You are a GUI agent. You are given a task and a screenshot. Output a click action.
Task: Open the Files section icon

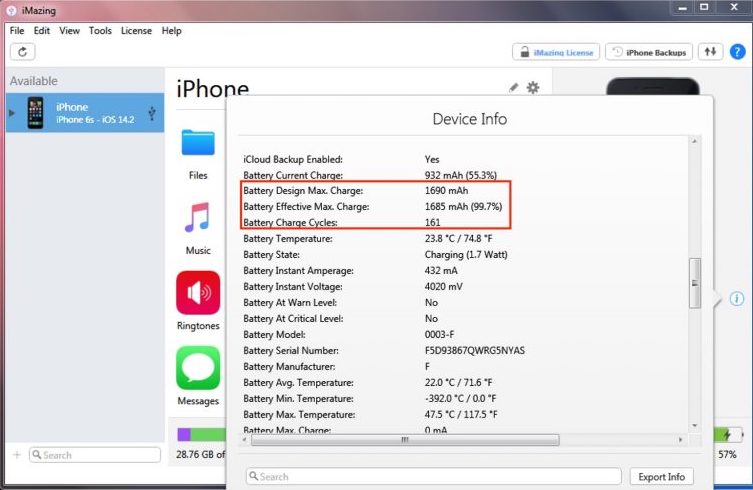point(198,144)
